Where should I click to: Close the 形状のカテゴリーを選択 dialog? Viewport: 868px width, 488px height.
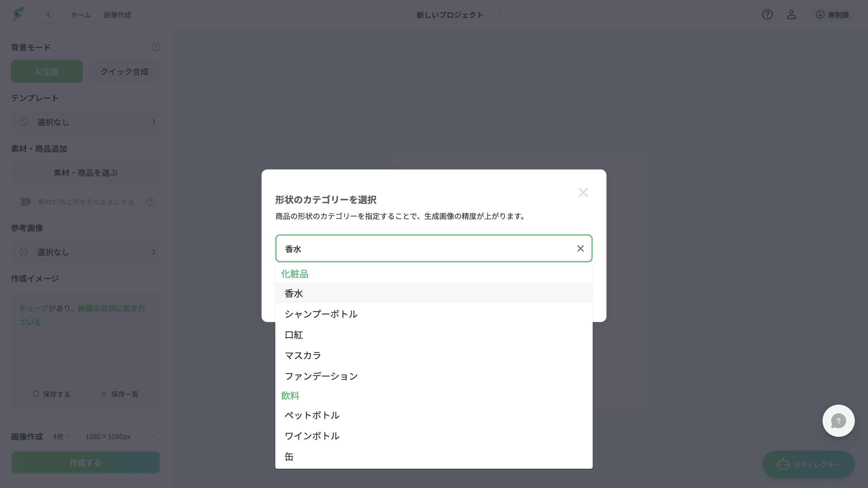click(x=583, y=193)
